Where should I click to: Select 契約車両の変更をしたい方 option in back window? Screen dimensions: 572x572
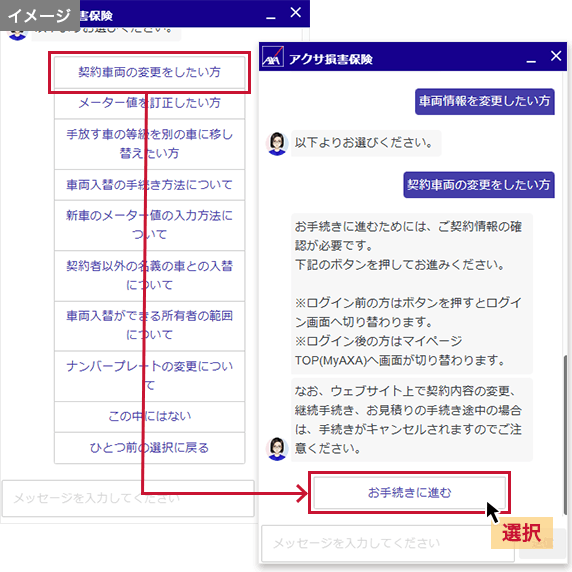tap(150, 72)
